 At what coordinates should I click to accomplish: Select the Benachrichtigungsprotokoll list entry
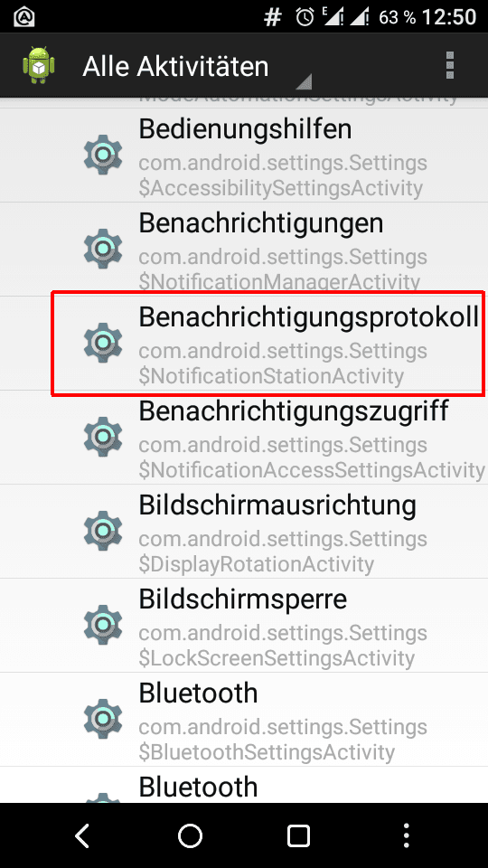click(x=244, y=344)
